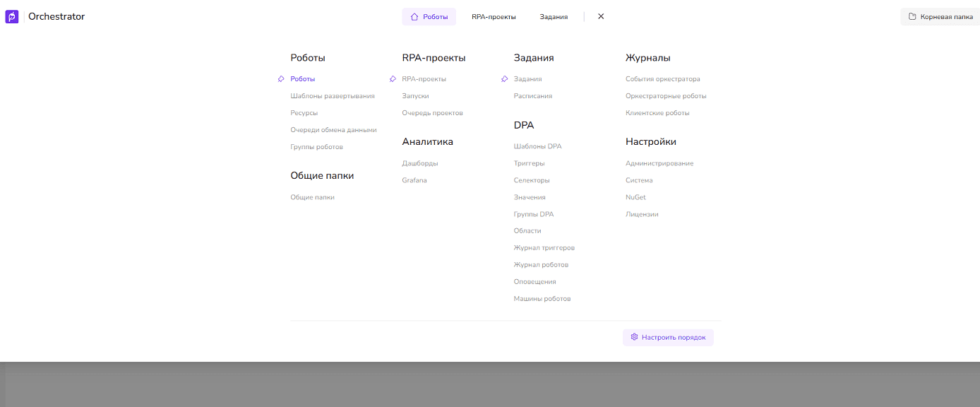View События оркестратора journal
The width and height of the screenshot is (980, 407).
coord(662,79)
